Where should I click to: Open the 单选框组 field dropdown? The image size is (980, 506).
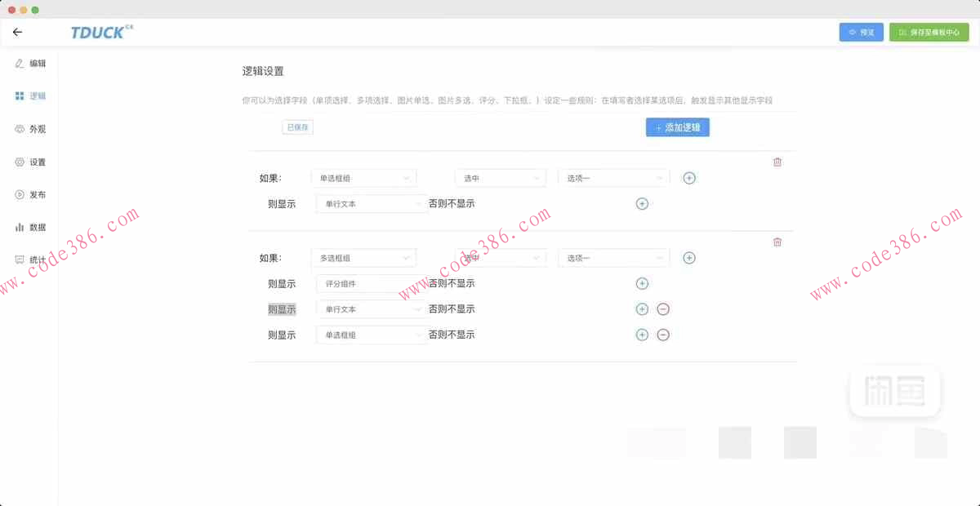point(363,177)
